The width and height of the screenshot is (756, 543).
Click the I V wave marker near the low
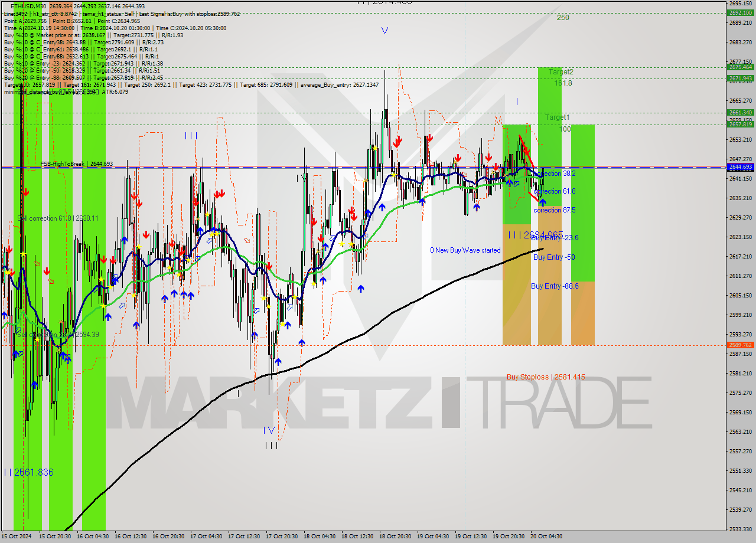point(271,430)
